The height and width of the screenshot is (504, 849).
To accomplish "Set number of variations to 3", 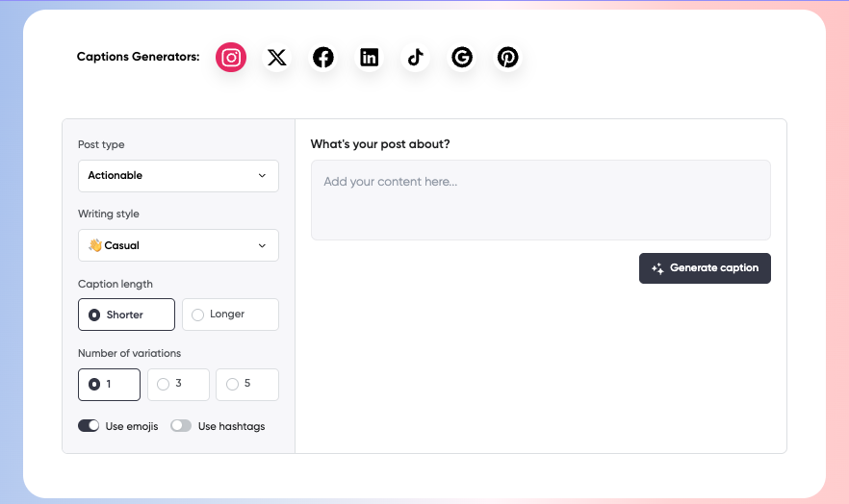I will (178, 385).
